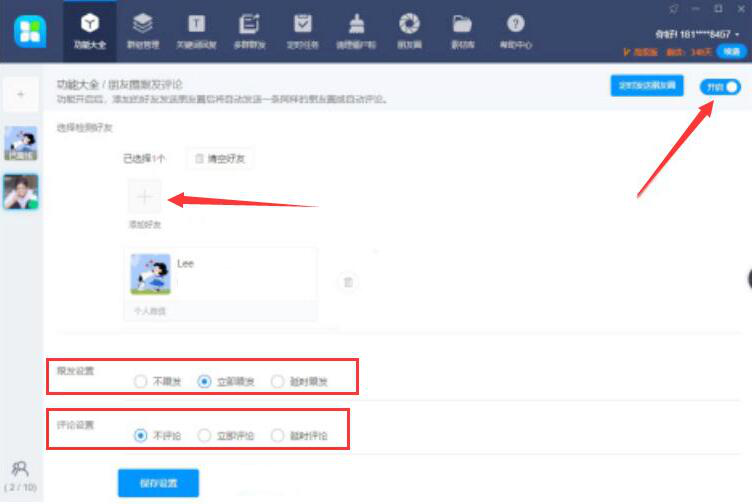This screenshot has width=752, height=504.
Task: Click the blue renew button under account
Action: pos(731,51)
